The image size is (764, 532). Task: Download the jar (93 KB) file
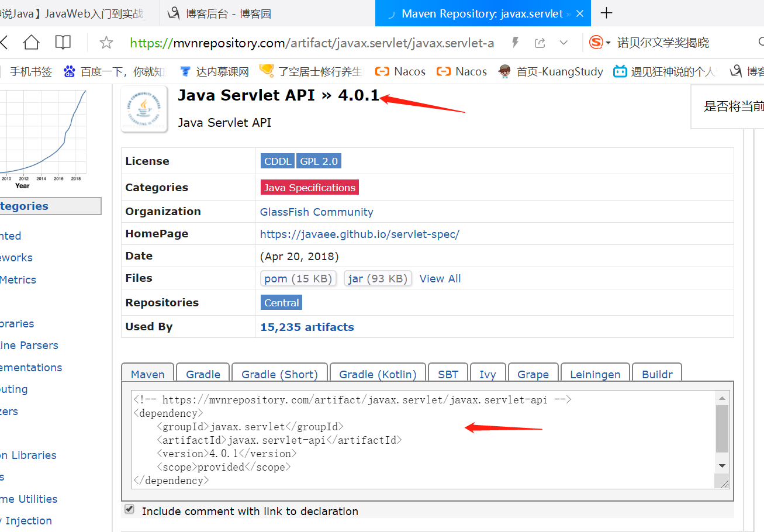[x=378, y=279]
